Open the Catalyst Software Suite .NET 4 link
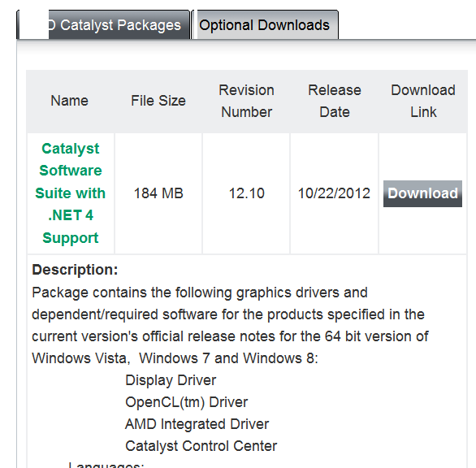Image resolution: width=476 pixels, height=468 pixels. click(71, 193)
